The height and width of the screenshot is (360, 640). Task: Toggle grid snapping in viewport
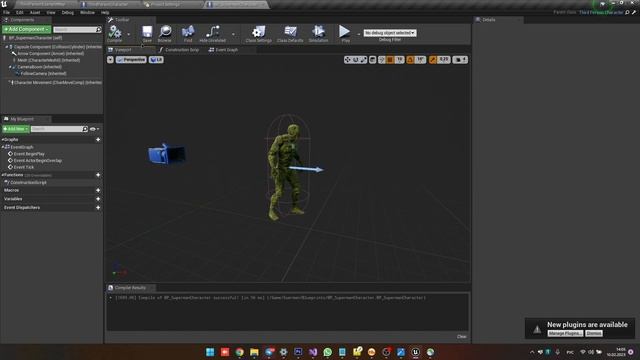tap(390, 60)
